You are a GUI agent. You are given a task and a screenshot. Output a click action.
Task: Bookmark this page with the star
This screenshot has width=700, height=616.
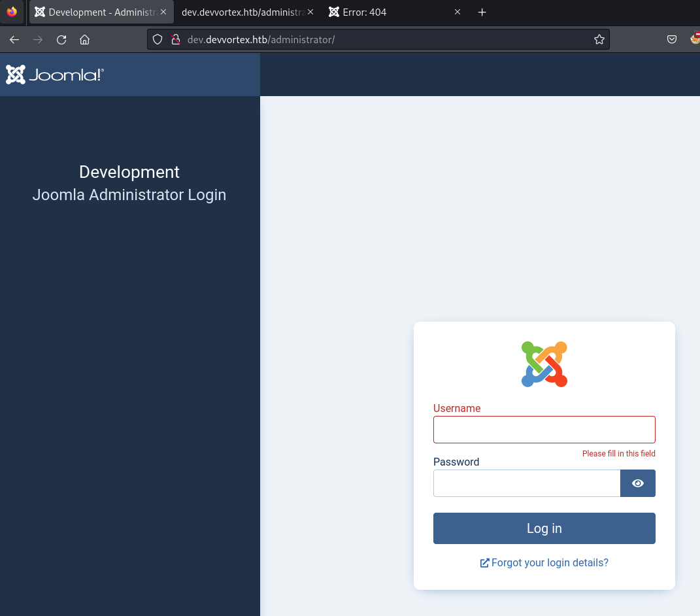[599, 39]
